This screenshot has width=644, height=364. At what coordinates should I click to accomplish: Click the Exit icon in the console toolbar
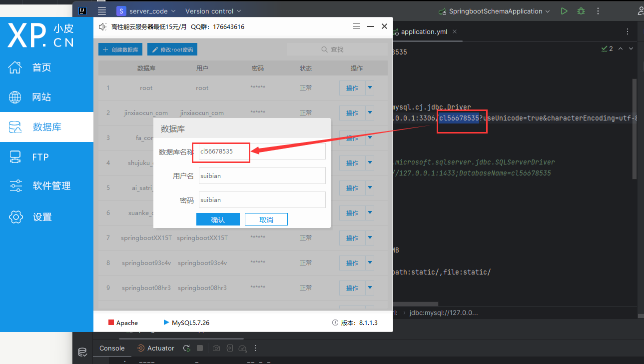[x=229, y=348]
